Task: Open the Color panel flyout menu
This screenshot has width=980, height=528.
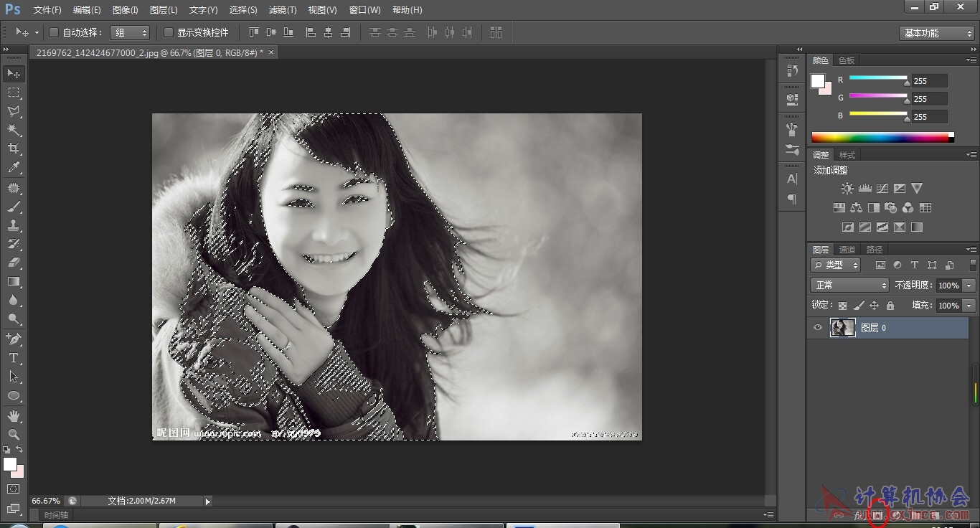Action: (971, 60)
